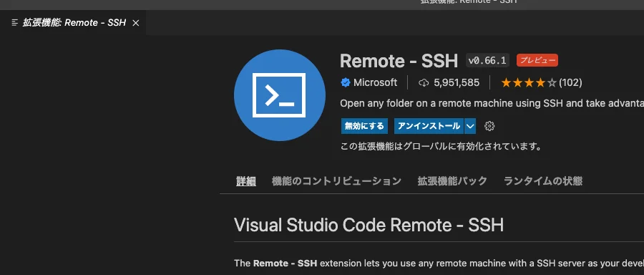Click the (102) ratings count
Viewport: 644px width, 275px height.
(x=570, y=82)
